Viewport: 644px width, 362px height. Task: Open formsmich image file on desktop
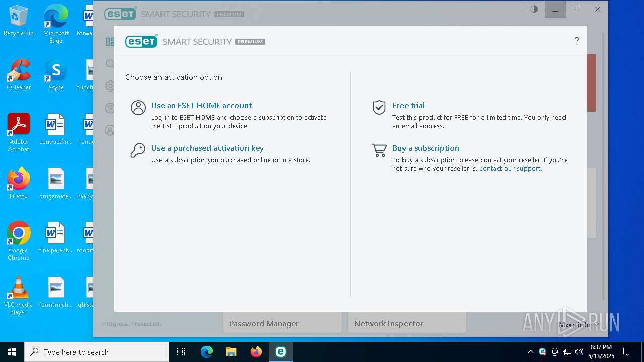(56, 293)
